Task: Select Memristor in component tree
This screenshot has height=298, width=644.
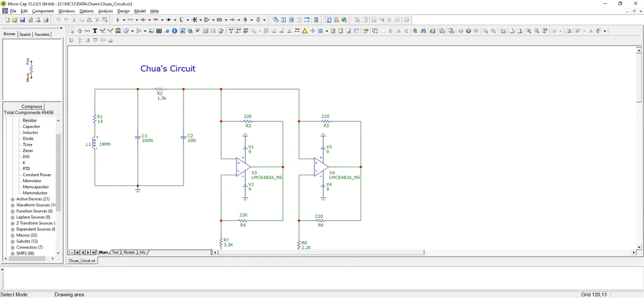Action: click(32, 181)
